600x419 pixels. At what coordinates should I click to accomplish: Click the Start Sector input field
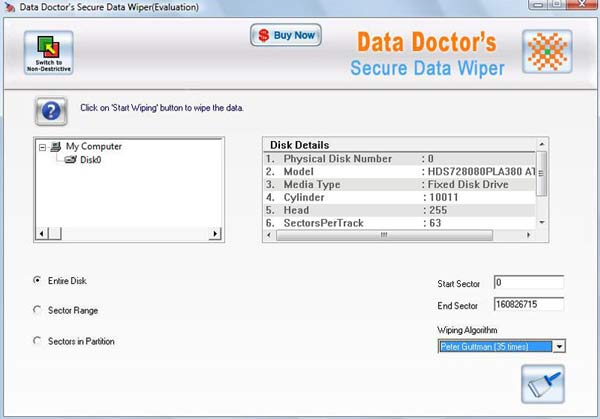[528, 282]
